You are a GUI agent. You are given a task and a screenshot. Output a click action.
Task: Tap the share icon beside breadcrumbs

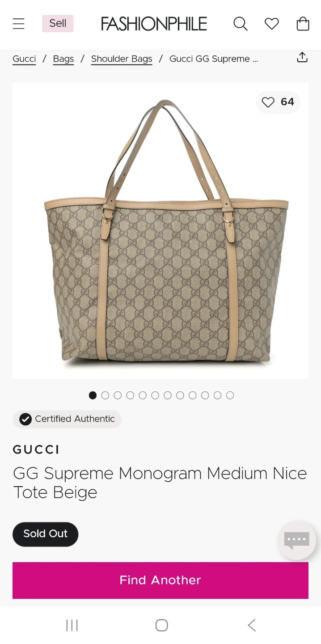click(302, 58)
